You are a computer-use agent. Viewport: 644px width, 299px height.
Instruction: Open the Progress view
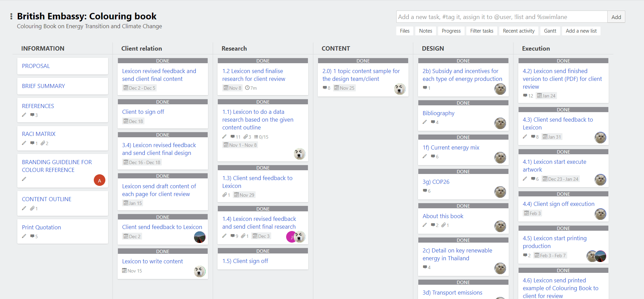(x=451, y=31)
